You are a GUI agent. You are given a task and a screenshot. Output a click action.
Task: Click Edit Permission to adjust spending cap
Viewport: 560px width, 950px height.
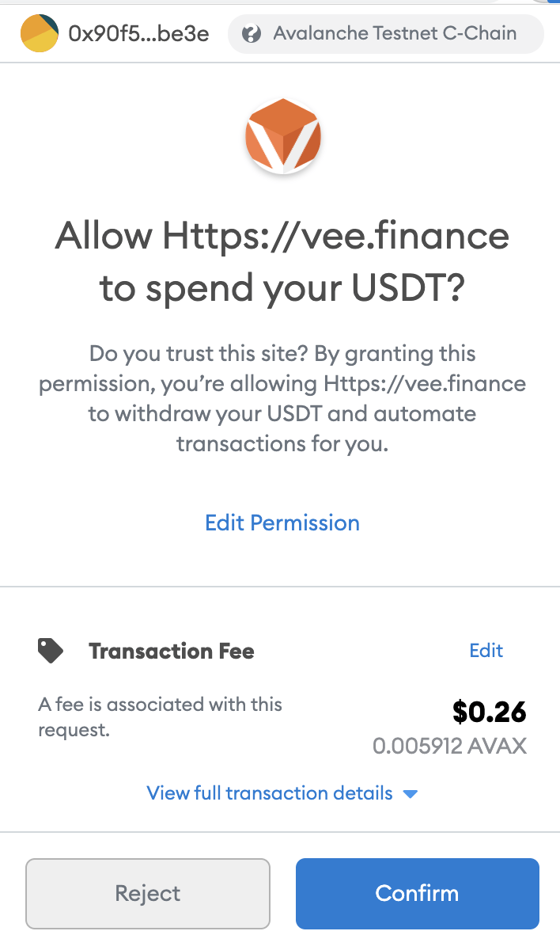(282, 522)
